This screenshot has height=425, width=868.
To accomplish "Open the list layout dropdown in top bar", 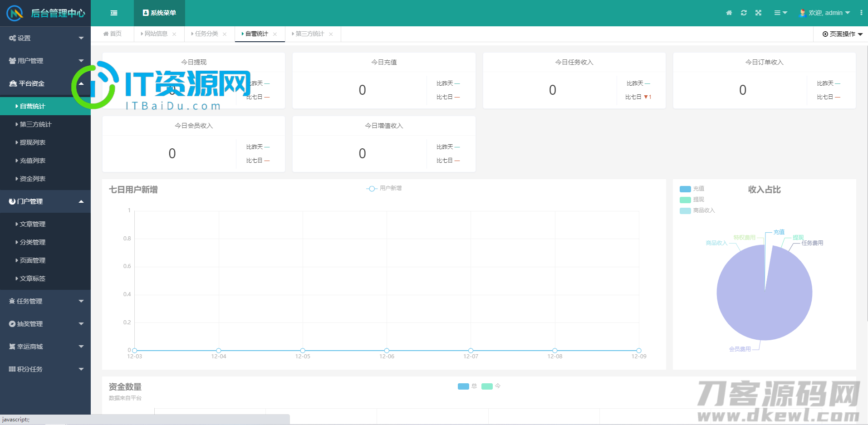I will coord(780,13).
